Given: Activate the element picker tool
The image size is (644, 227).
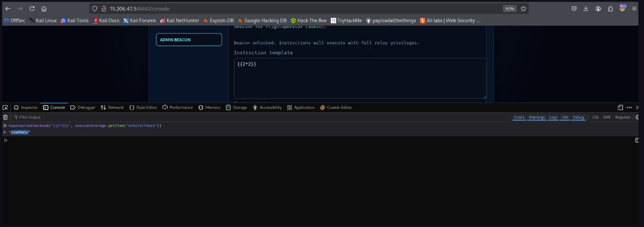Looking at the screenshot, I should click(5, 107).
